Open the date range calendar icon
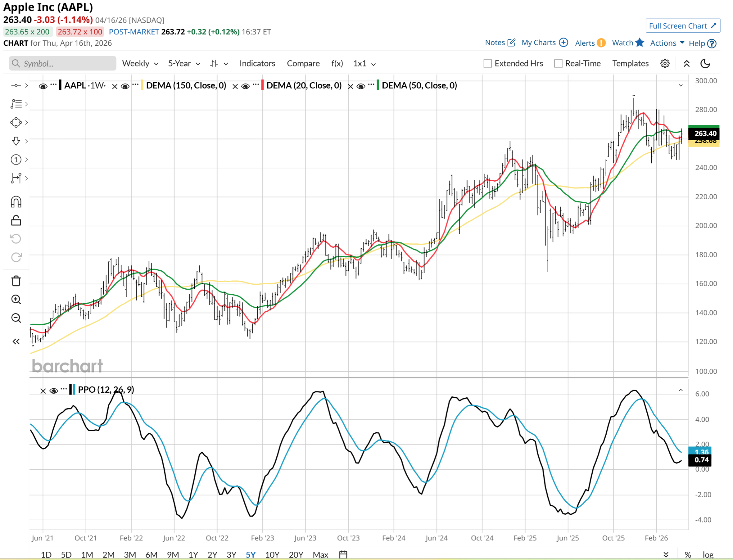733x560 pixels. [343, 554]
